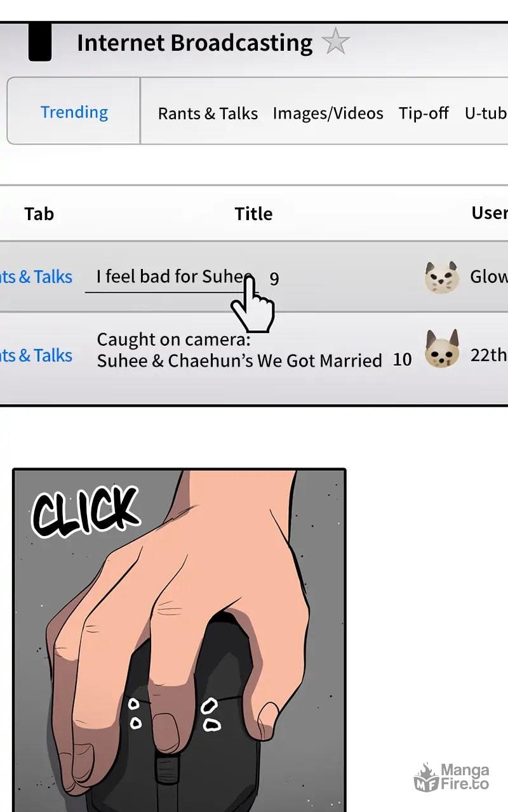Open the post I feel bad for Suhee
Screen dimensions: 508x812
tap(174, 277)
